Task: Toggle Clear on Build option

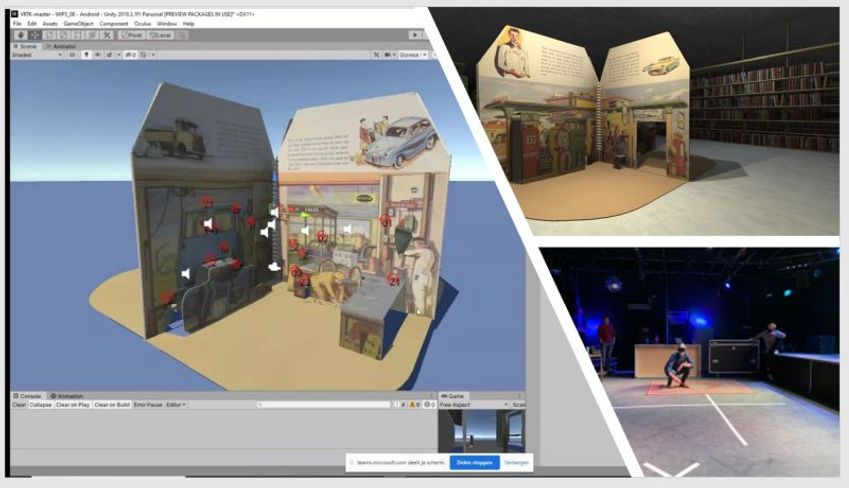Action: click(112, 405)
